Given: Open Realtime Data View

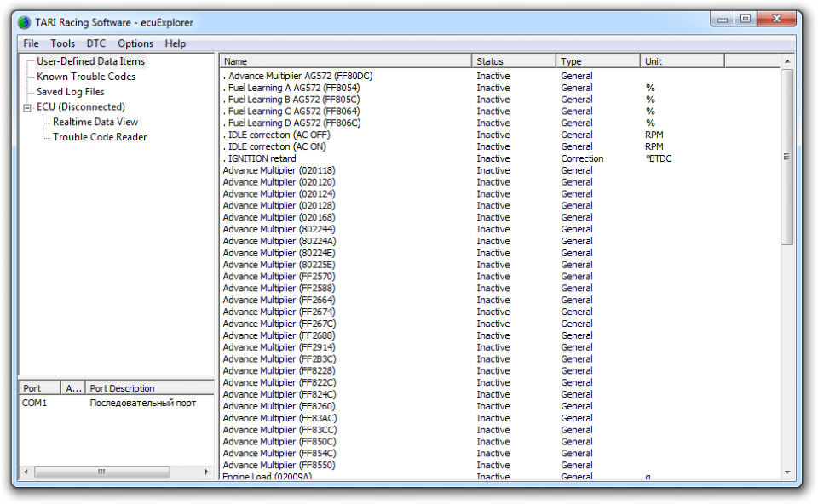Looking at the screenshot, I should [95, 122].
